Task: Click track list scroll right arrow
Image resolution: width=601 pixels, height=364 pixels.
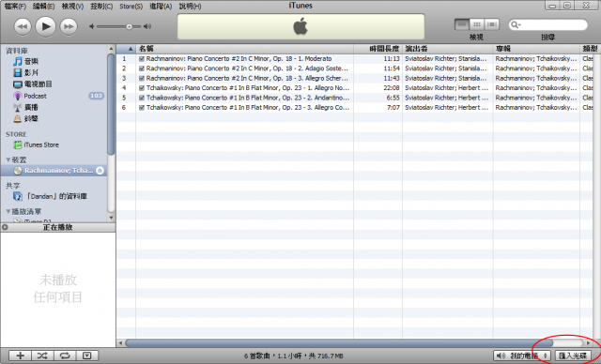Action: tap(589, 343)
